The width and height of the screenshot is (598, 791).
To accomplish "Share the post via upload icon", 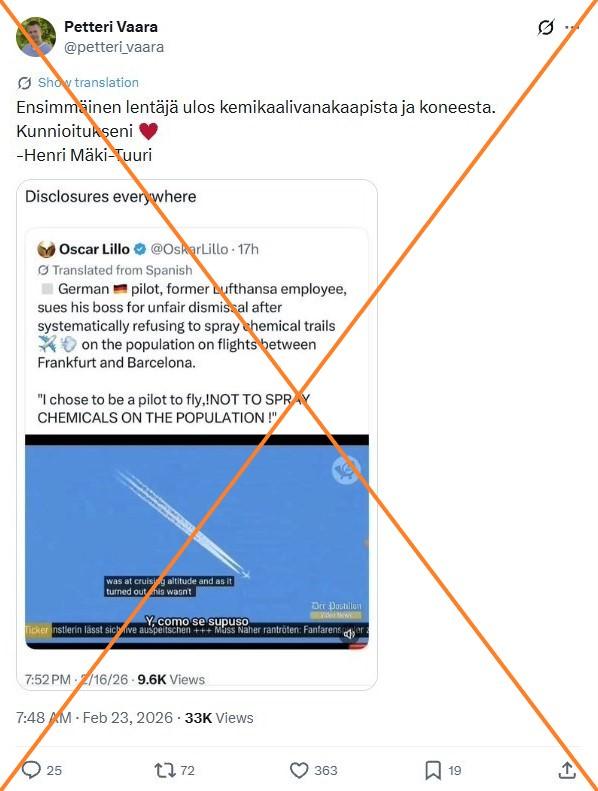I will (567, 770).
